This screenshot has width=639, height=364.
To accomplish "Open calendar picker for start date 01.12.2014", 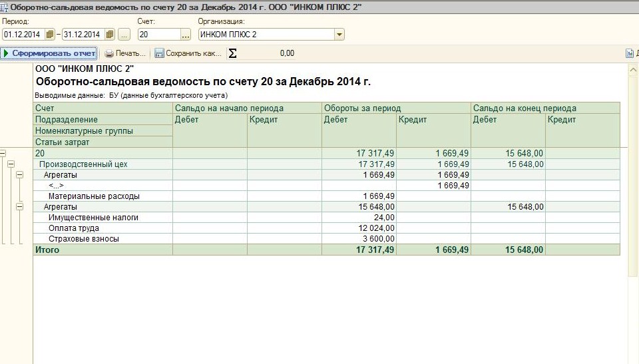I will 51,35.
